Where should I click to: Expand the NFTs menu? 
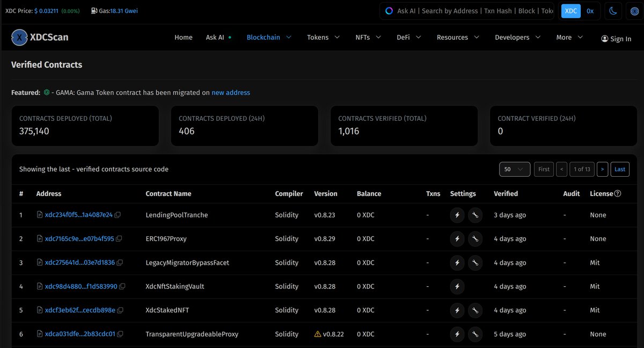pyautogui.click(x=368, y=38)
